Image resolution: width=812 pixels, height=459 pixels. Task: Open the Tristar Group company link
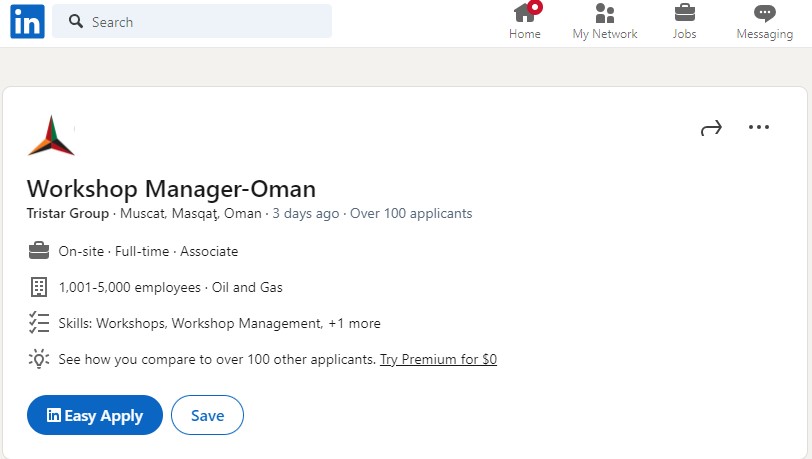point(68,213)
